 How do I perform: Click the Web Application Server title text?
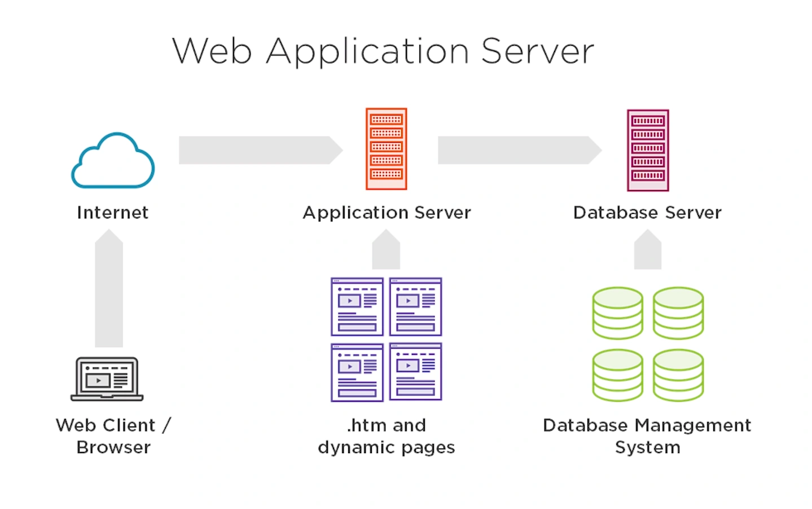pos(383,50)
